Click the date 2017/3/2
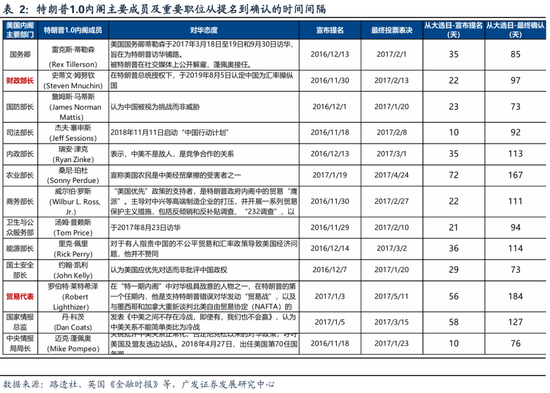 391,248
